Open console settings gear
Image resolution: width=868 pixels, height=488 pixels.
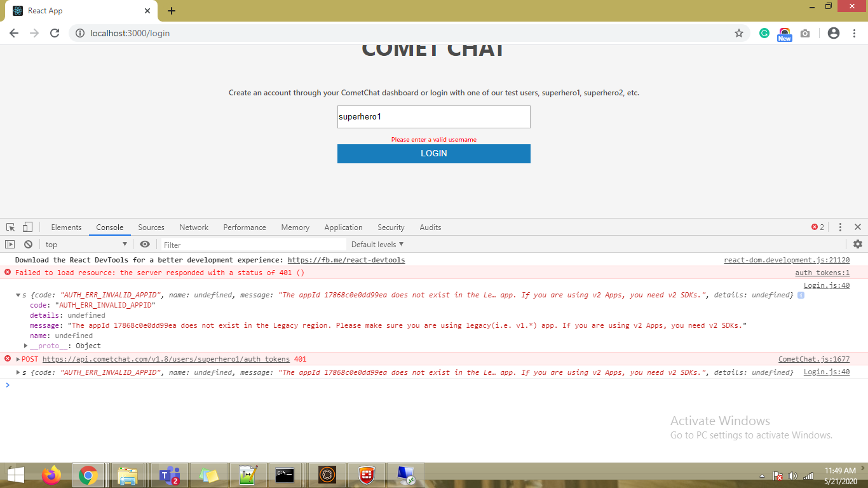(858, 244)
